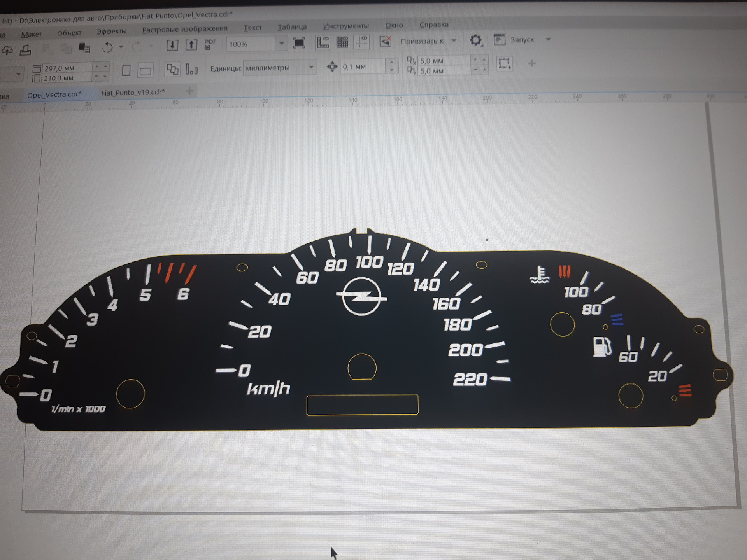
Task: Open the Растровые изображения menu
Action: [x=185, y=29]
